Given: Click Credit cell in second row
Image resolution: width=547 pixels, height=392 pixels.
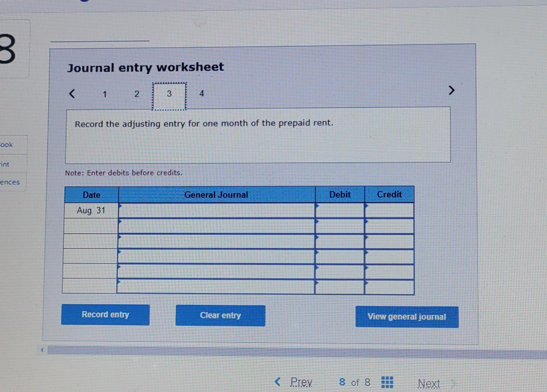Looking at the screenshot, I should [x=389, y=226].
